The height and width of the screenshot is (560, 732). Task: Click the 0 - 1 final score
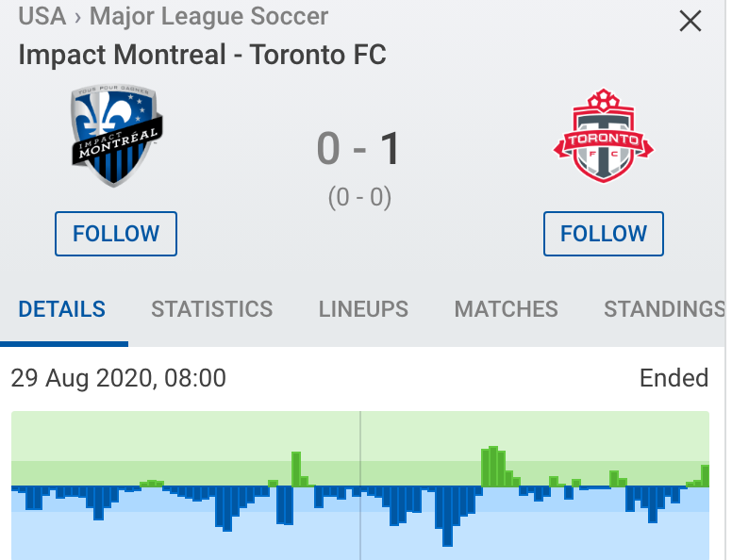click(358, 149)
